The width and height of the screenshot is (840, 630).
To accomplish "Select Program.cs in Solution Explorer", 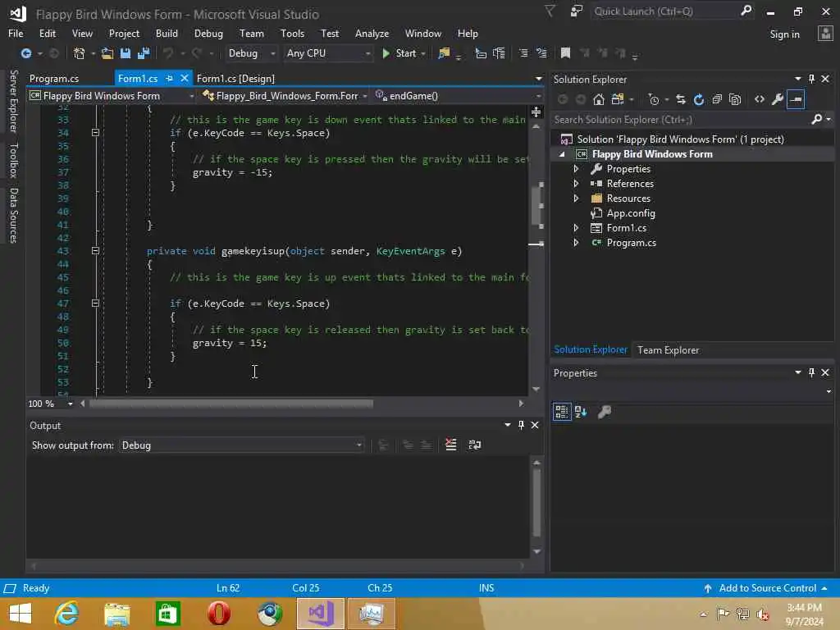I will pos(631,243).
